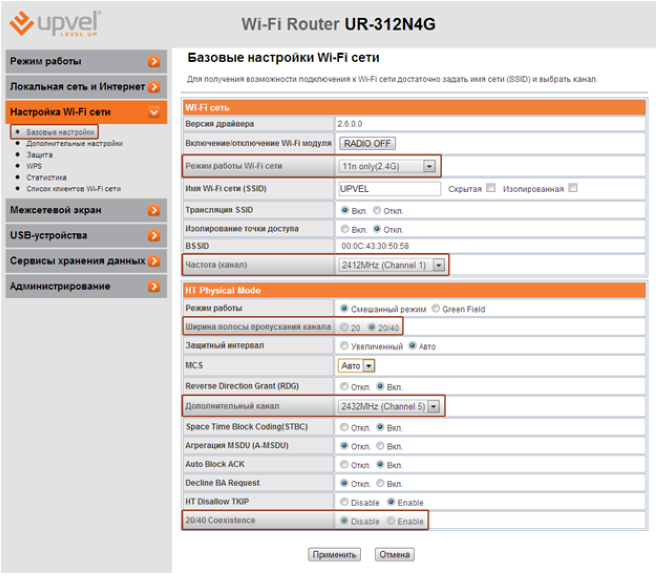Viewport: 659px width, 576px height.
Task: Select Увеличенный guard interval radio
Action: pyautogui.click(x=344, y=346)
